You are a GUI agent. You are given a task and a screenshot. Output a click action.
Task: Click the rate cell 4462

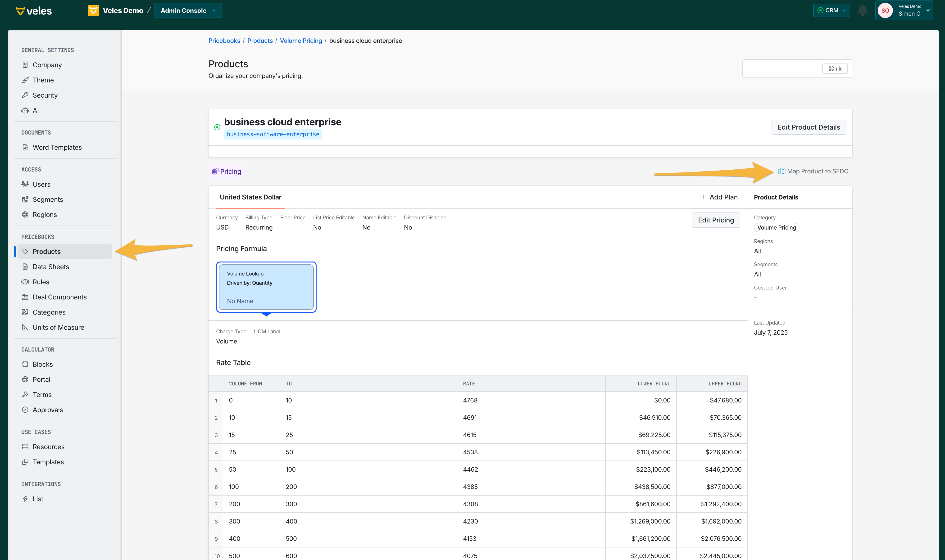(x=531, y=470)
